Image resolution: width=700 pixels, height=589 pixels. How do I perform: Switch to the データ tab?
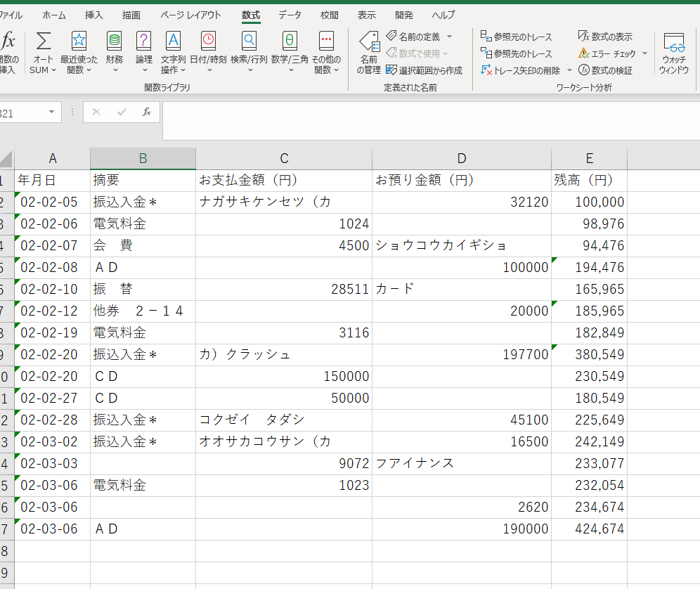290,15
